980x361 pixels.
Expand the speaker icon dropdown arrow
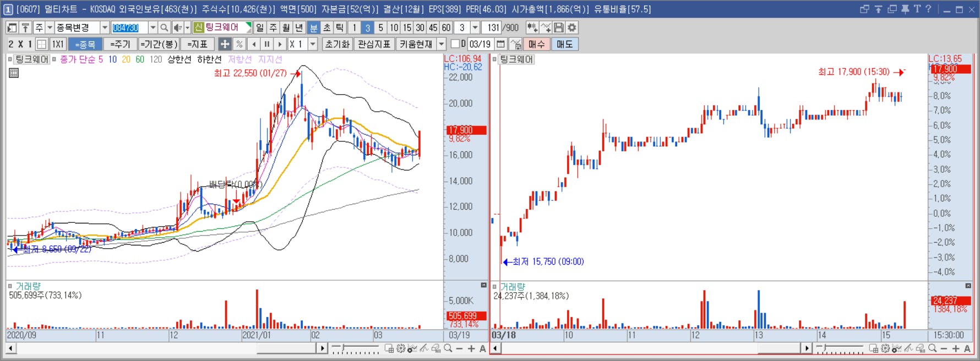click(187, 28)
